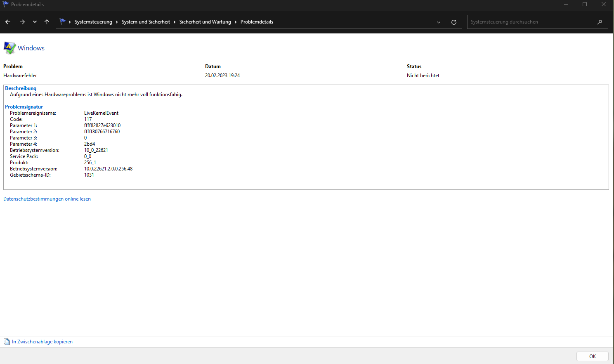Open the System und Sicherheit breadcrumb
614x364 pixels.
[146, 22]
